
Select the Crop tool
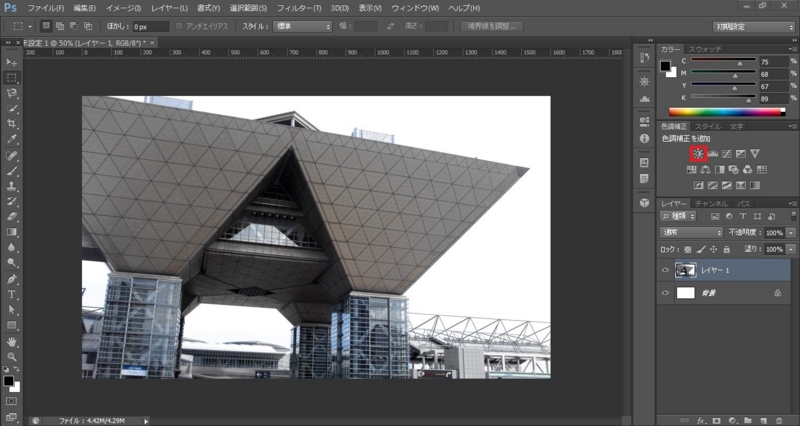click(x=12, y=124)
